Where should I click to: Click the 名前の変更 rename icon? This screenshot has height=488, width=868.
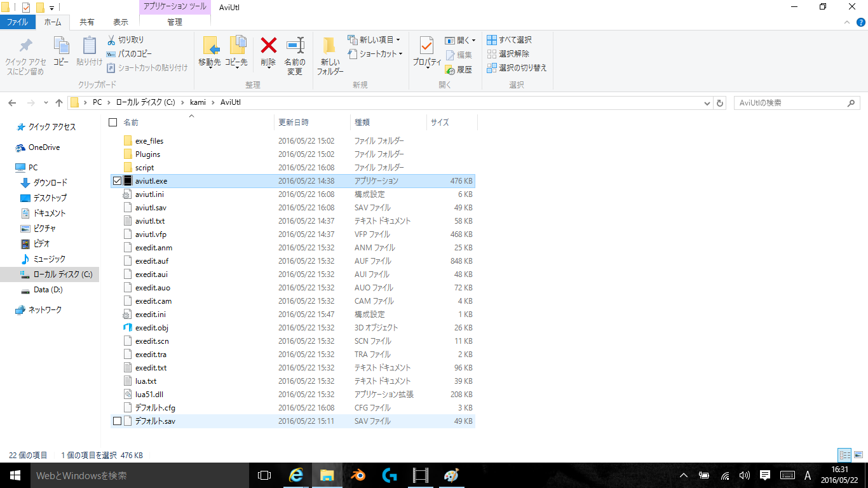(295, 46)
